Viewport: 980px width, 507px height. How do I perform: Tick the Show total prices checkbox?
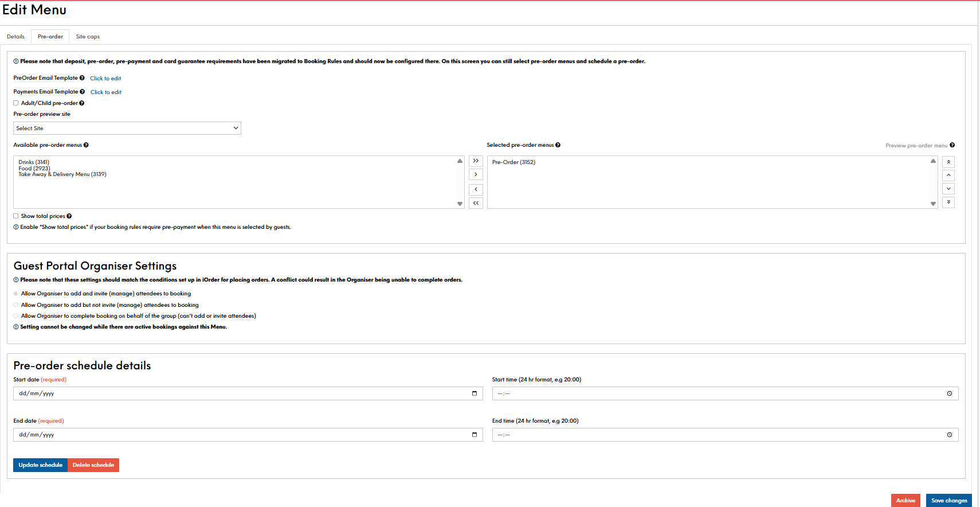pyautogui.click(x=16, y=216)
